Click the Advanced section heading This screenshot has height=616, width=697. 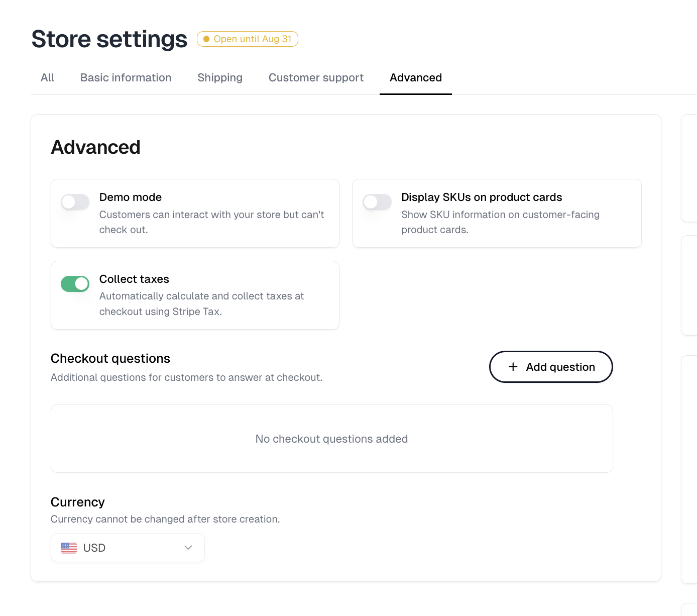click(96, 147)
